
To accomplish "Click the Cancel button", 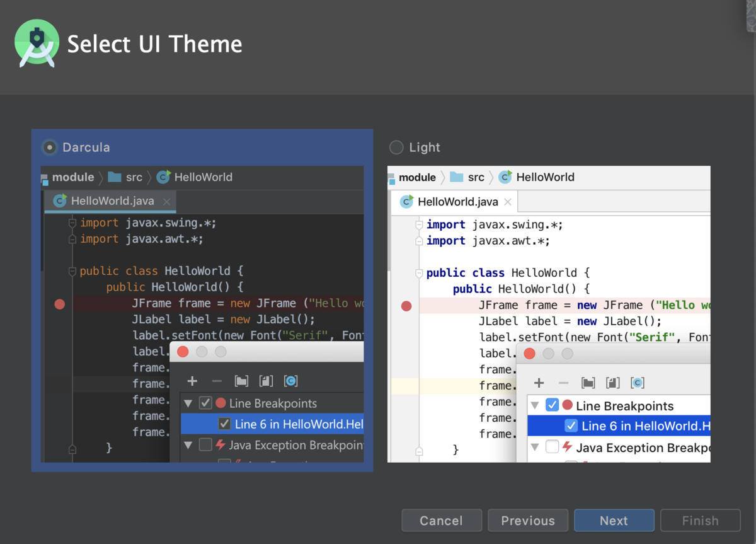I will (x=442, y=521).
